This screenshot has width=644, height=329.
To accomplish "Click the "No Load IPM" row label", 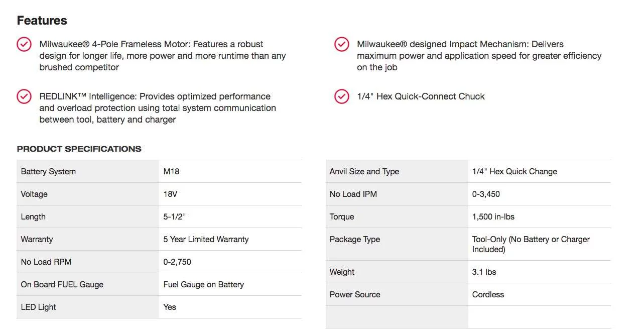I will (x=353, y=194).
